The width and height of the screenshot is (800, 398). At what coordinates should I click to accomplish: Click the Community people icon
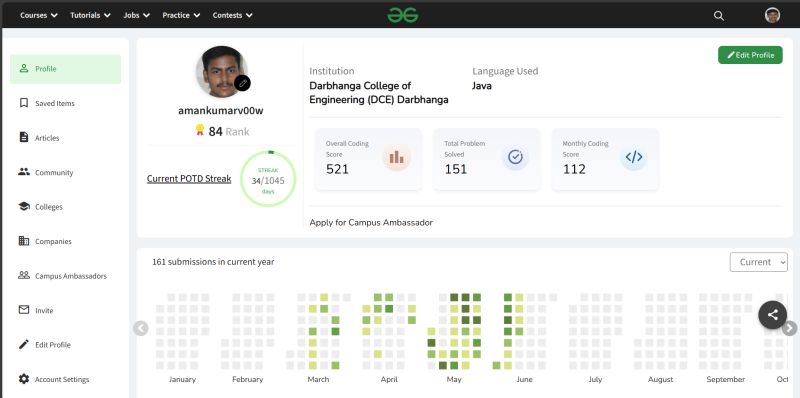pyautogui.click(x=23, y=172)
